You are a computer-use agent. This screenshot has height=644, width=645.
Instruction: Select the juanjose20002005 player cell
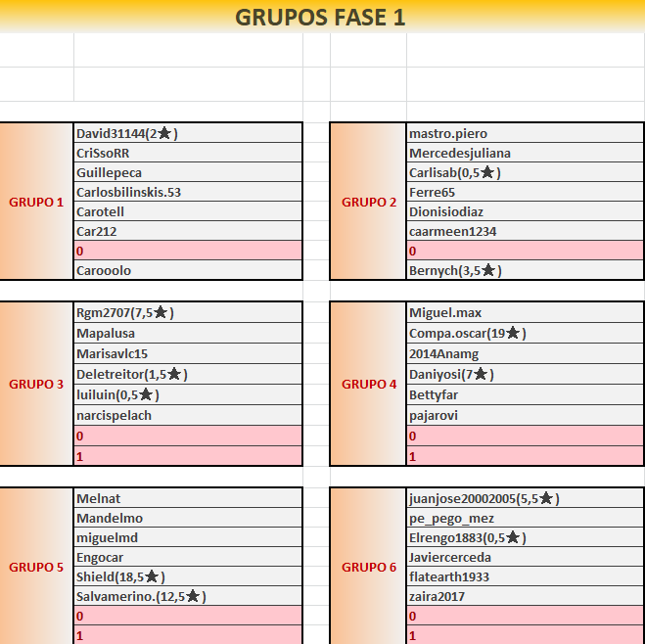(525, 498)
